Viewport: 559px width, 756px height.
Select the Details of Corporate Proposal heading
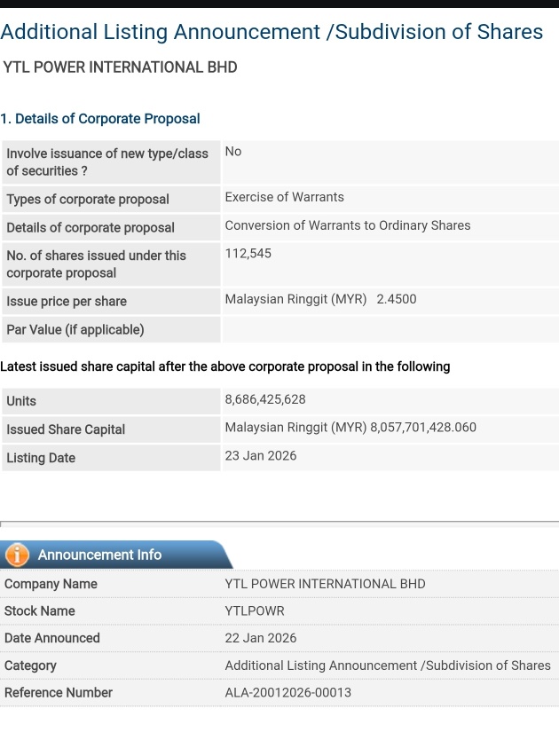click(x=100, y=119)
